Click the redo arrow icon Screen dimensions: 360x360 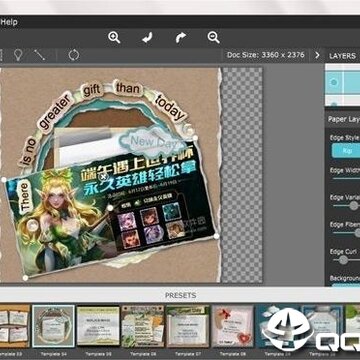[181, 38]
